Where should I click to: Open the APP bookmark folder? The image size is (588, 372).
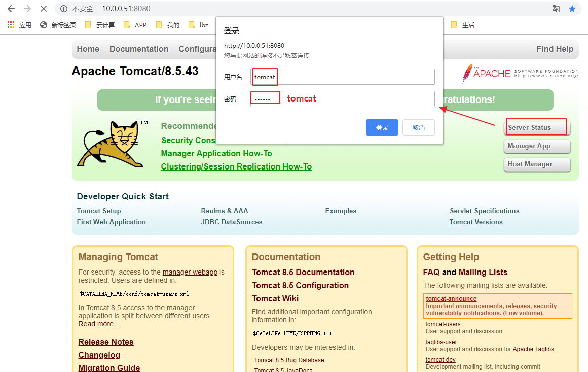pyautogui.click(x=135, y=25)
